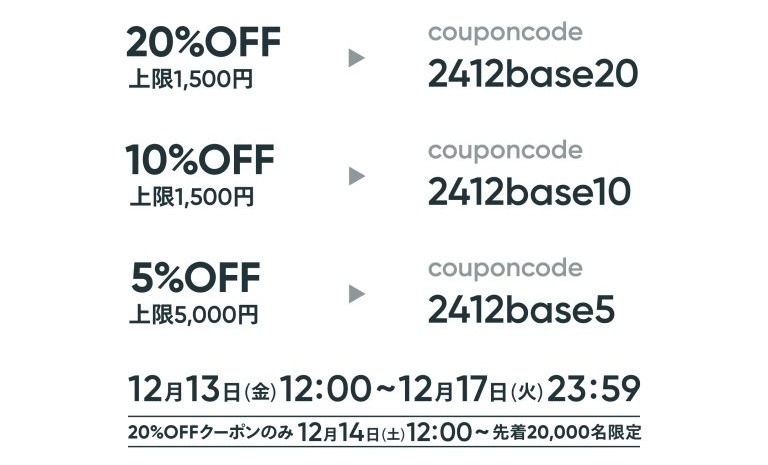
Task: Click 先着20,000名限定 text
Action: [567, 433]
